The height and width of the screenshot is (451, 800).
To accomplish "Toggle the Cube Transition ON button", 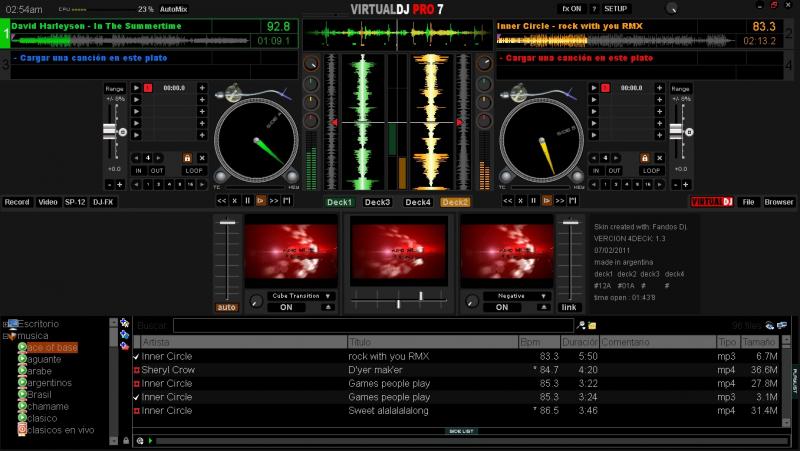I will coord(286,308).
